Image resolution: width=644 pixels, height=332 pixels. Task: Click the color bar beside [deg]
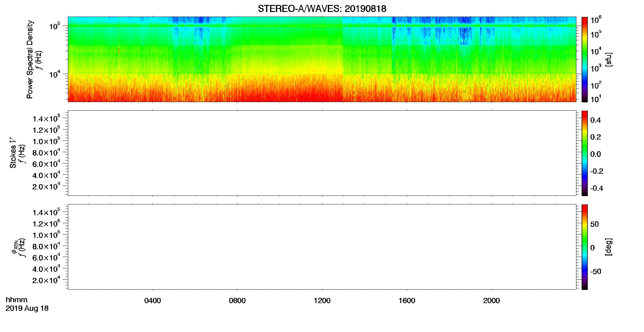click(585, 247)
